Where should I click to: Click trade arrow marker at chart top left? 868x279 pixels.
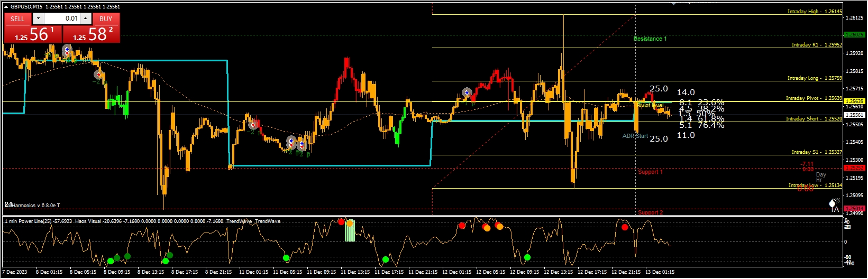(67, 51)
